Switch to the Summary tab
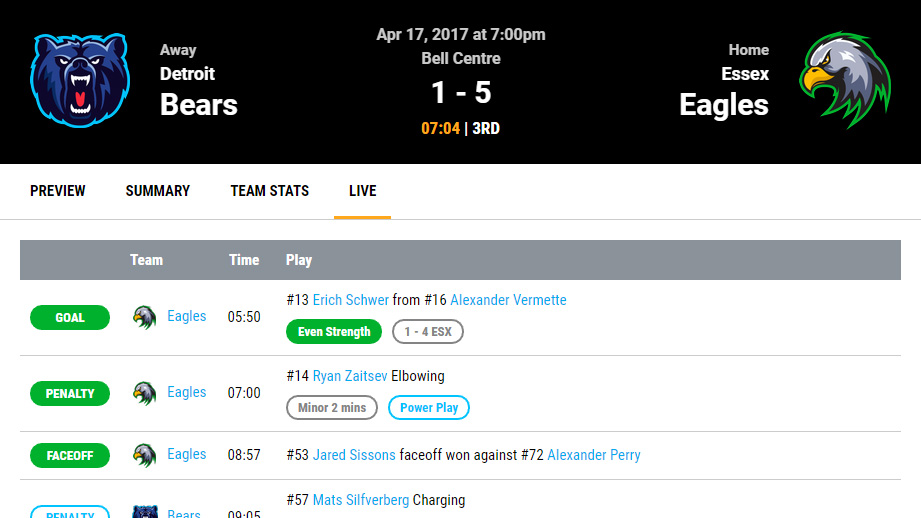 (x=158, y=191)
